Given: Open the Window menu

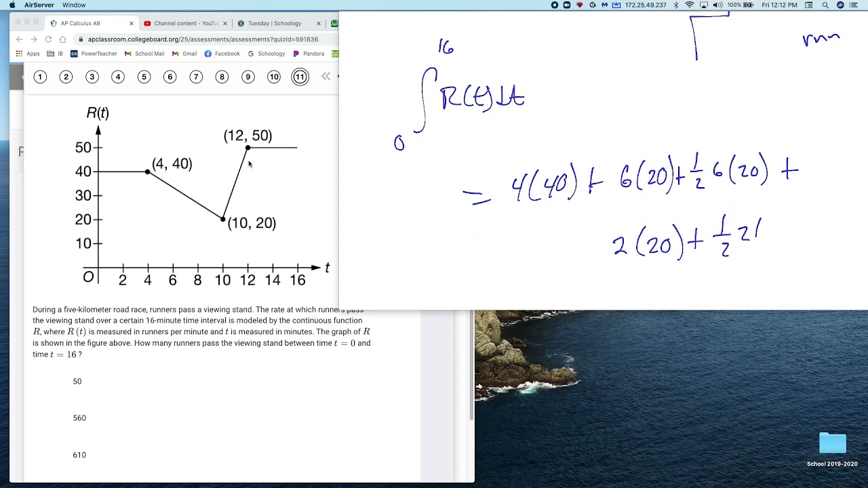Looking at the screenshot, I should coord(74,5).
